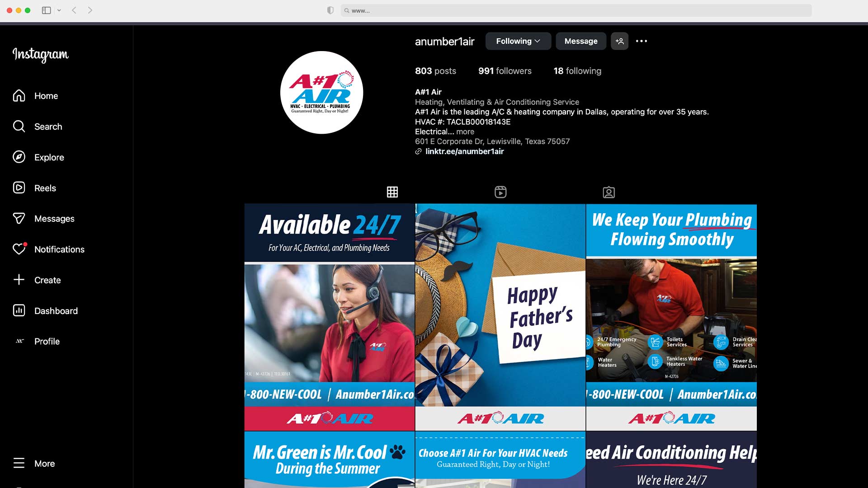The height and width of the screenshot is (488, 868).
Task: Open the Messages sidebar icon
Action: (19, 219)
